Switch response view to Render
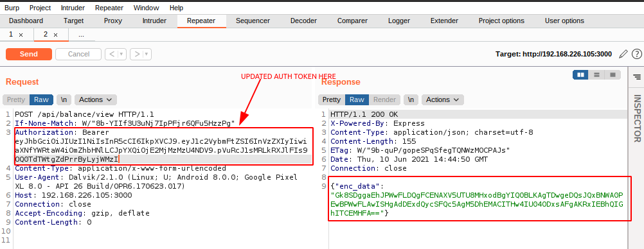The height and width of the screenshot is (249, 644). coord(384,99)
